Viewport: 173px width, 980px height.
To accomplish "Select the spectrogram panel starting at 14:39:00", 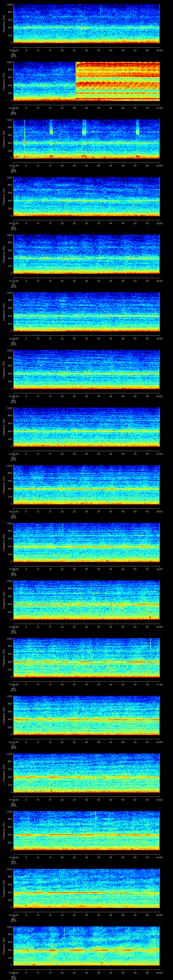I will [x=86, y=600].
